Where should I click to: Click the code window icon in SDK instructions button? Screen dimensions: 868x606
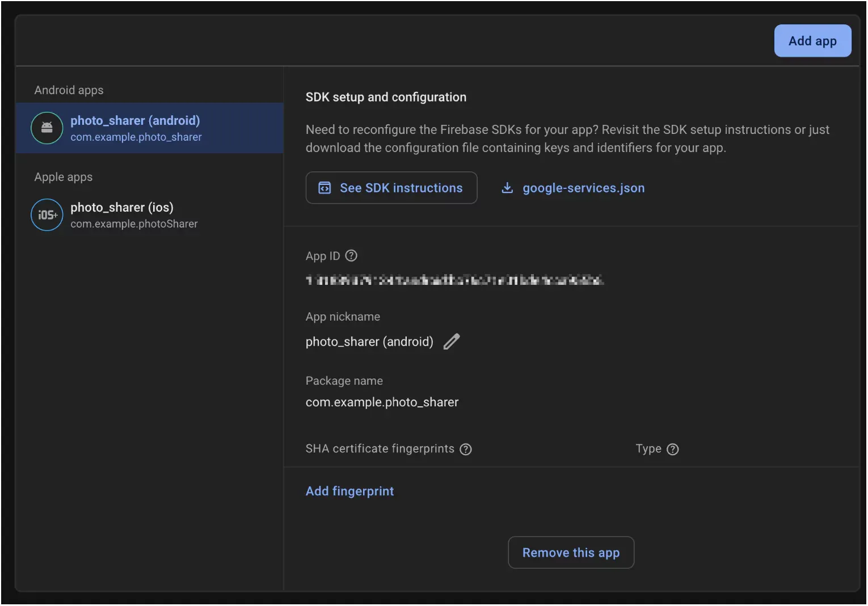[325, 188]
